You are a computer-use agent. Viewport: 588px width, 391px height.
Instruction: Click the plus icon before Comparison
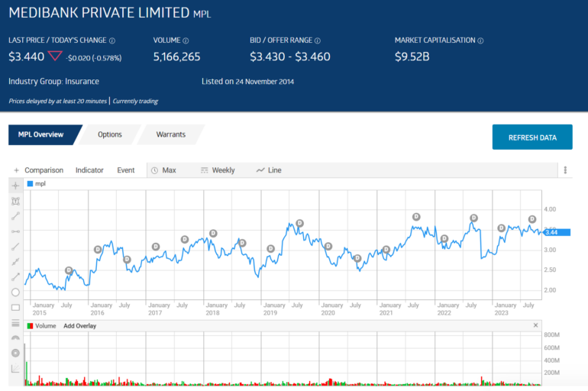click(x=16, y=170)
